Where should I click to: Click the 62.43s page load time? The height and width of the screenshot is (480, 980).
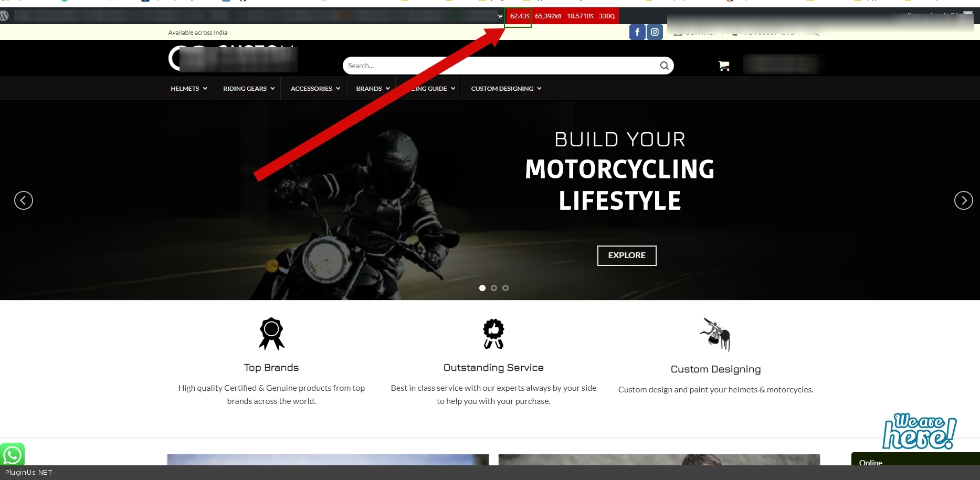click(x=519, y=16)
